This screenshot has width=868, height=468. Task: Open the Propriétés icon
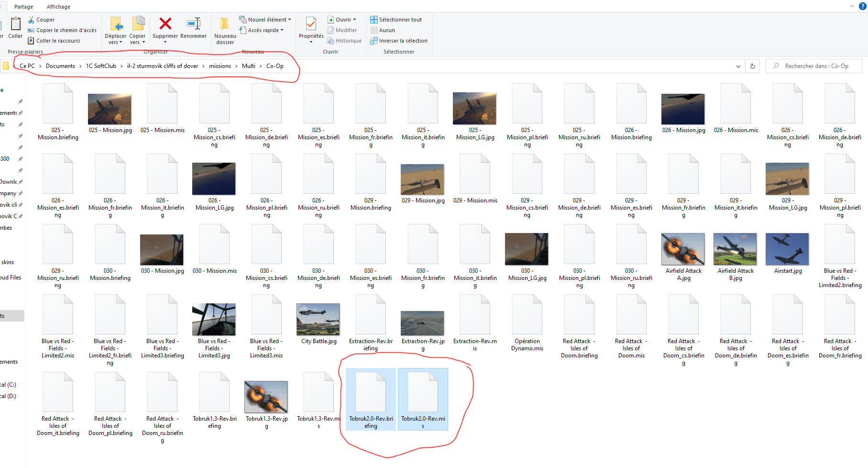pyautogui.click(x=311, y=23)
